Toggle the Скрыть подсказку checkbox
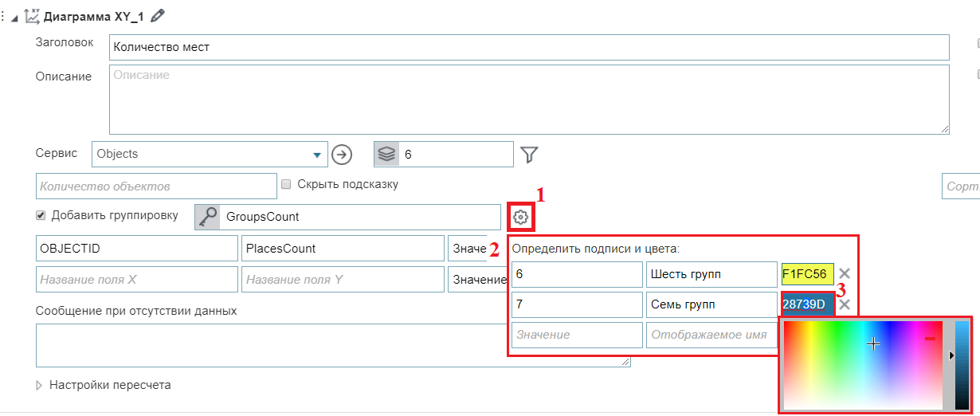 click(286, 184)
